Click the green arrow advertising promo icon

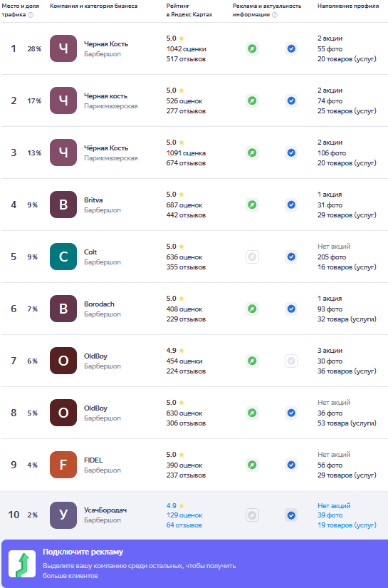(22, 564)
